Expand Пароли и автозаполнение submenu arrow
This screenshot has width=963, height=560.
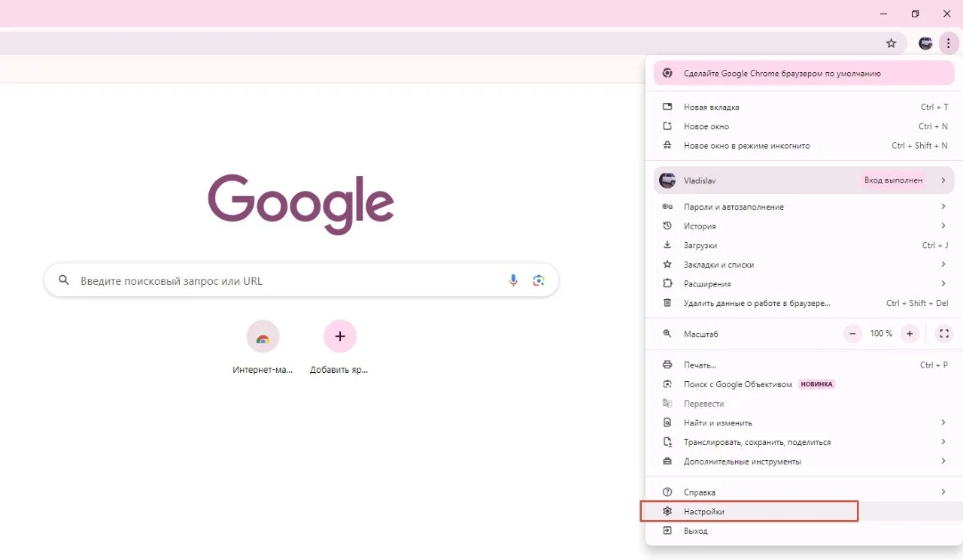pyautogui.click(x=943, y=207)
